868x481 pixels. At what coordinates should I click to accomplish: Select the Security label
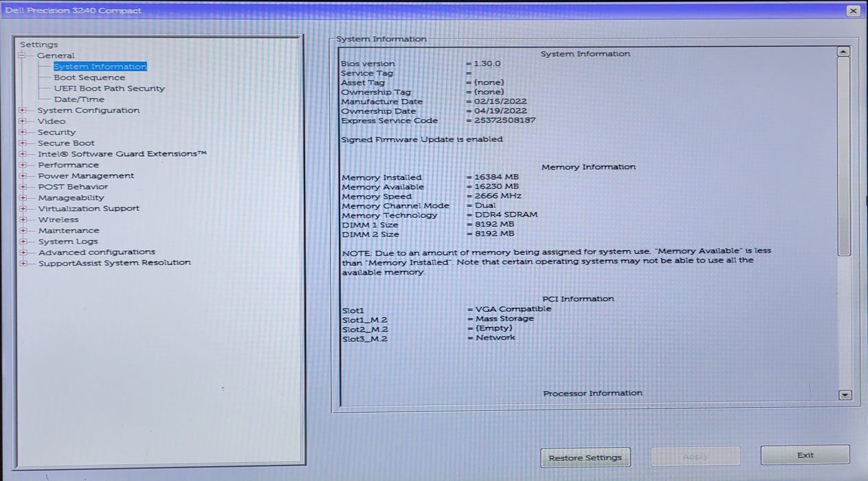click(56, 133)
